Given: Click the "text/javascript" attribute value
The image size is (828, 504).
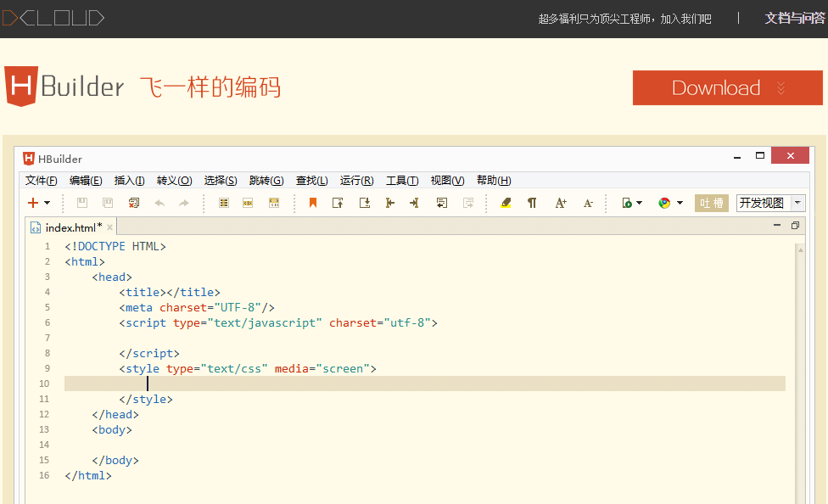Looking at the screenshot, I should coord(265,322).
